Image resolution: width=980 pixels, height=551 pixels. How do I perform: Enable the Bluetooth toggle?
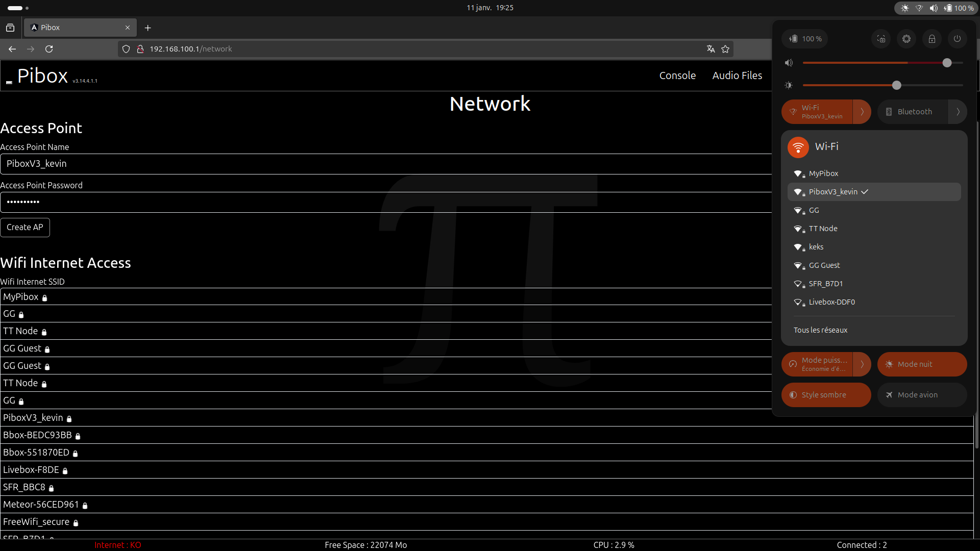point(913,112)
